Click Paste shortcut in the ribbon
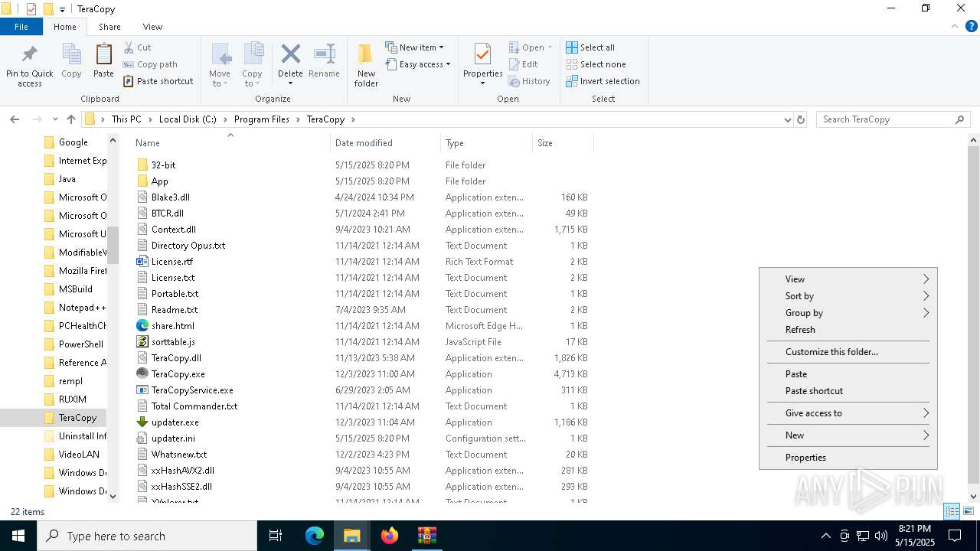Screen dimensions: 980x551 tap(158, 81)
